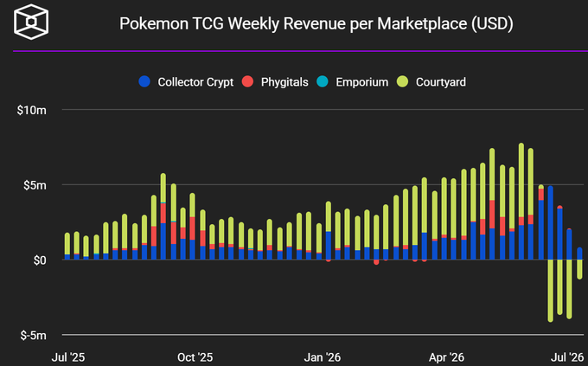Click the $0 y-axis label
Viewport: 588px width, 366px height.
[x=40, y=260]
